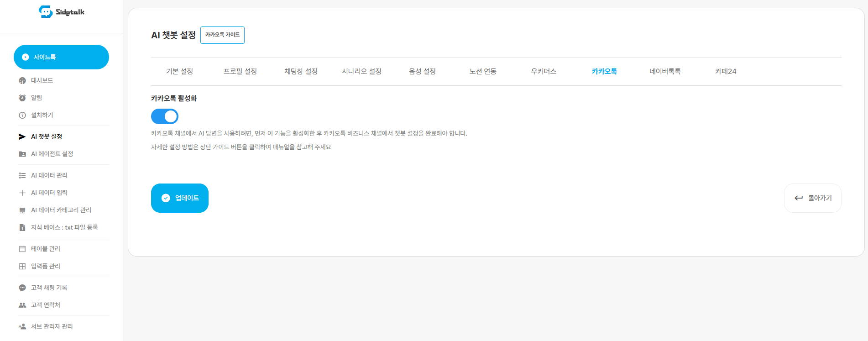
Task: Open the 채팅창 설정 tab
Action: click(x=301, y=71)
